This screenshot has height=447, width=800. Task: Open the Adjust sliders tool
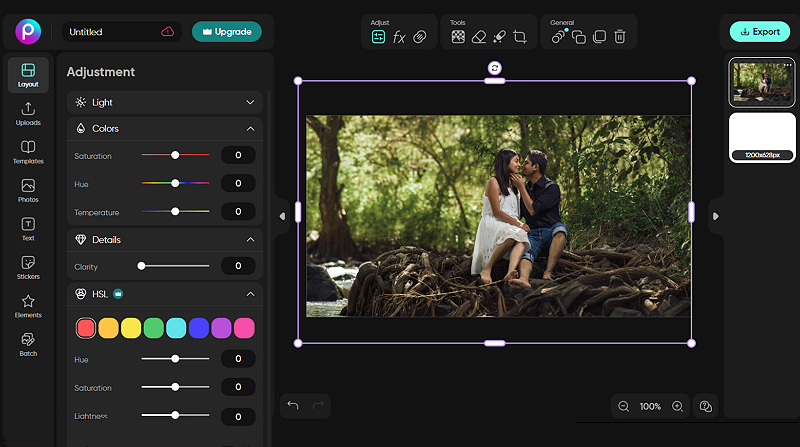[378, 37]
